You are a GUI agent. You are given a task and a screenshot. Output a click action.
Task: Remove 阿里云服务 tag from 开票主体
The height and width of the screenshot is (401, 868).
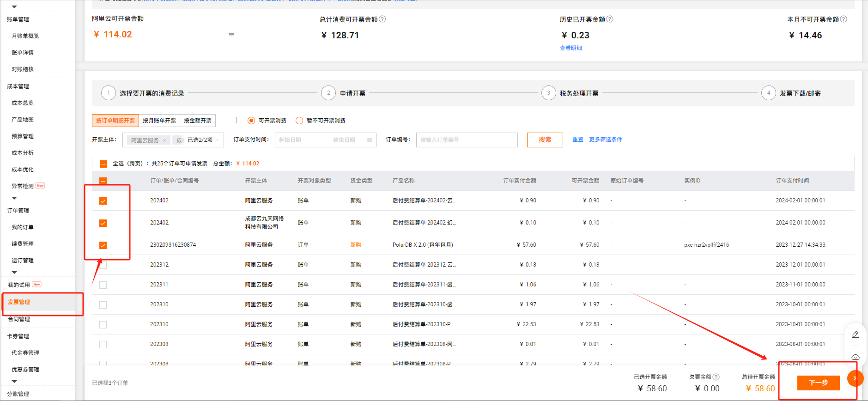click(164, 140)
